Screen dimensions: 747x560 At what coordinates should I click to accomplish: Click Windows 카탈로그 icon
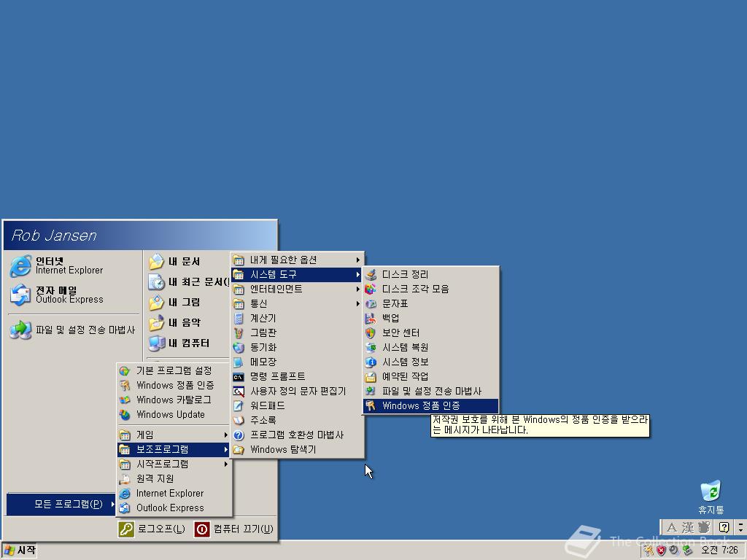tap(125, 400)
